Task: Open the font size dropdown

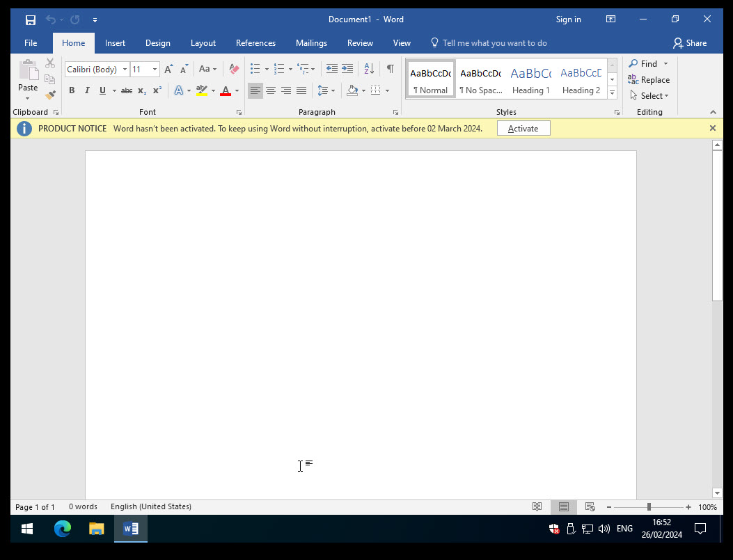Action: point(155,70)
